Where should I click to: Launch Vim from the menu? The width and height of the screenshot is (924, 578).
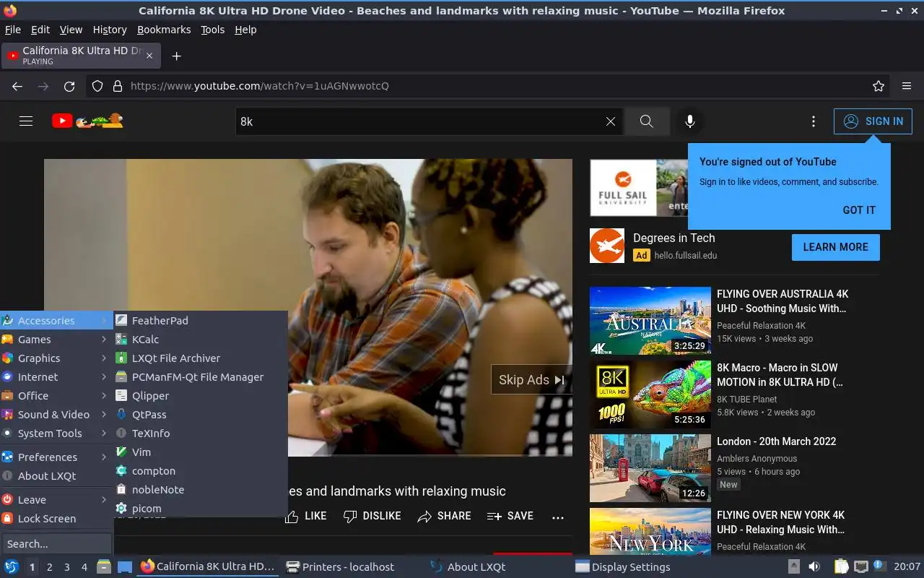[x=201, y=452]
